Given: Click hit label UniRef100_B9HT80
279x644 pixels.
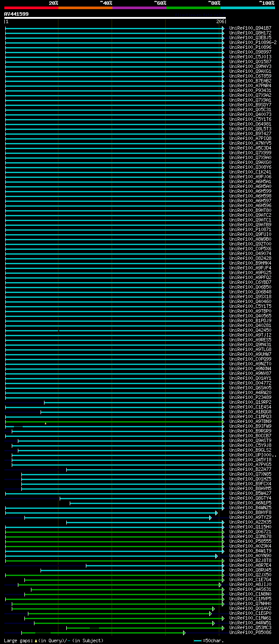Looking at the screenshot, I should tap(250, 210).
